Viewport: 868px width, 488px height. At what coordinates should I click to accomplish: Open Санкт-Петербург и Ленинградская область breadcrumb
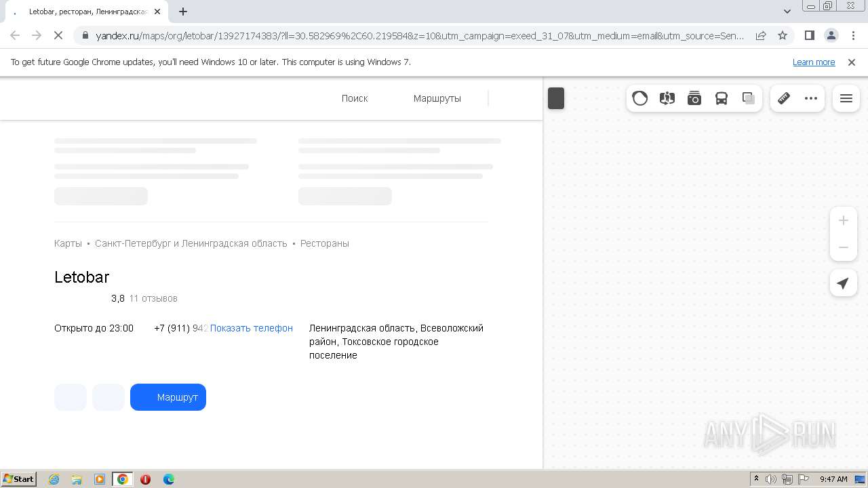pos(191,243)
